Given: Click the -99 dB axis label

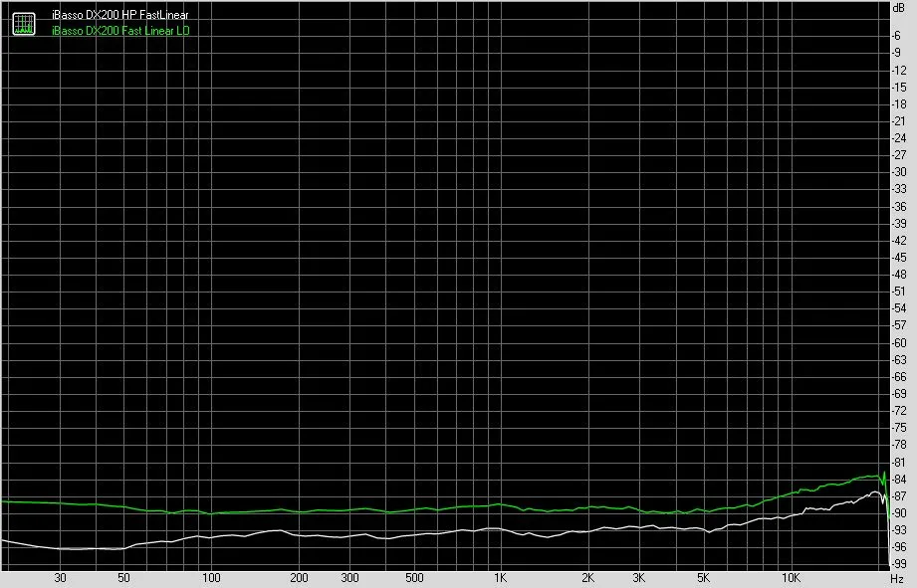Looking at the screenshot, I should pos(899,564).
